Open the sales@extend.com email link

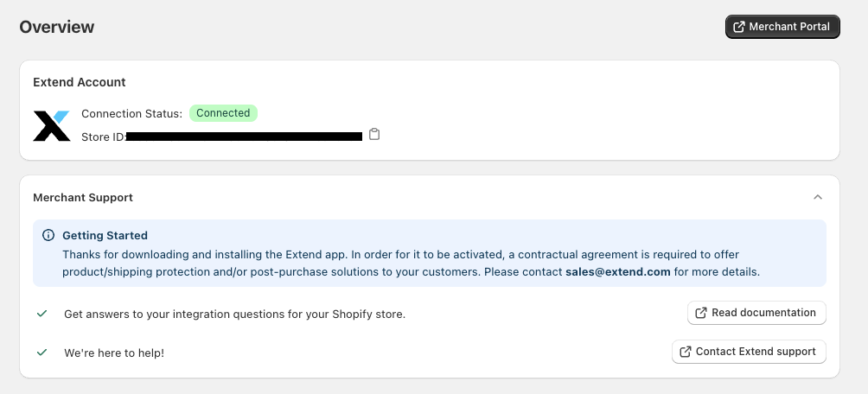(x=618, y=271)
